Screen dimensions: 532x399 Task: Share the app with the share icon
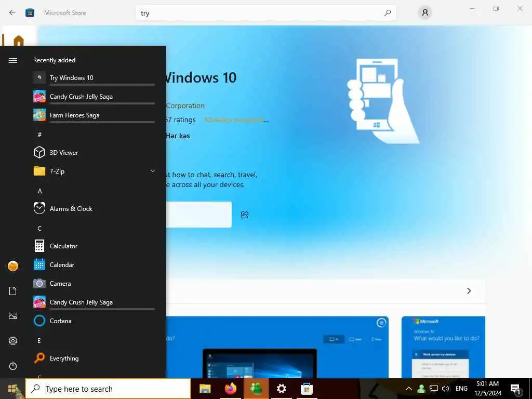[245, 215]
